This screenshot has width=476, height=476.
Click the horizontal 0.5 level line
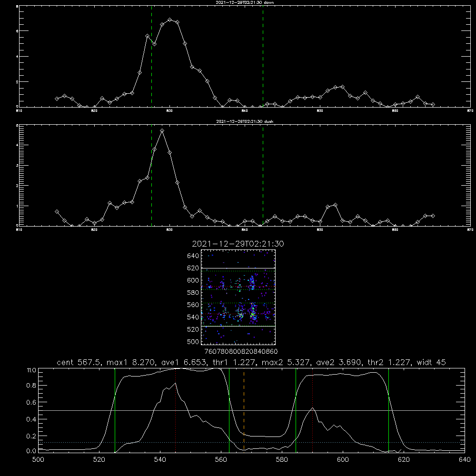[251, 410]
